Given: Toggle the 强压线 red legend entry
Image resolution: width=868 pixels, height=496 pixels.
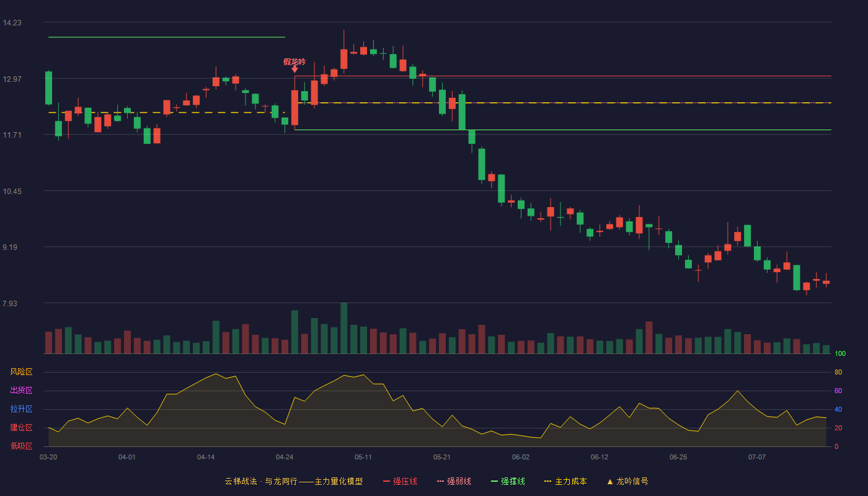Looking at the screenshot, I should pos(400,481).
